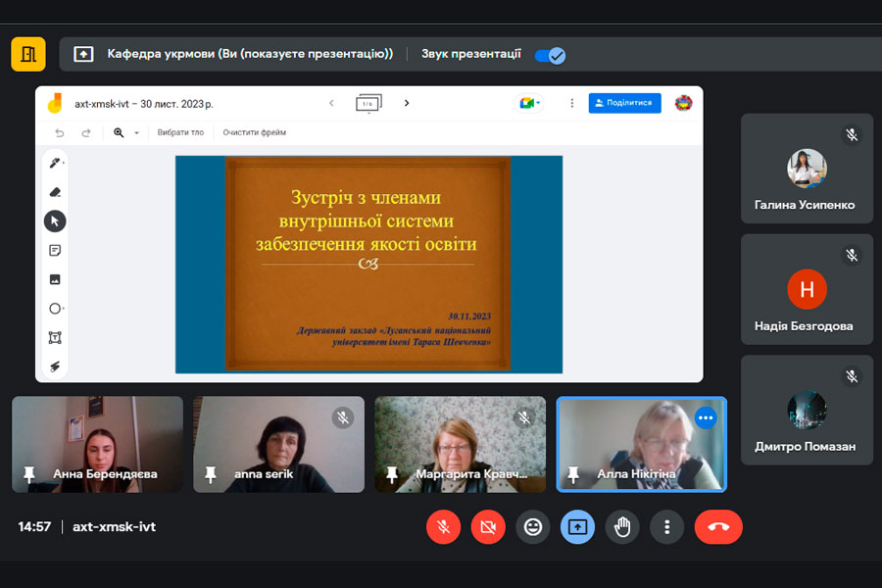
Task: Click muted mic icon on Надія Безгодова tile
Action: [852, 256]
